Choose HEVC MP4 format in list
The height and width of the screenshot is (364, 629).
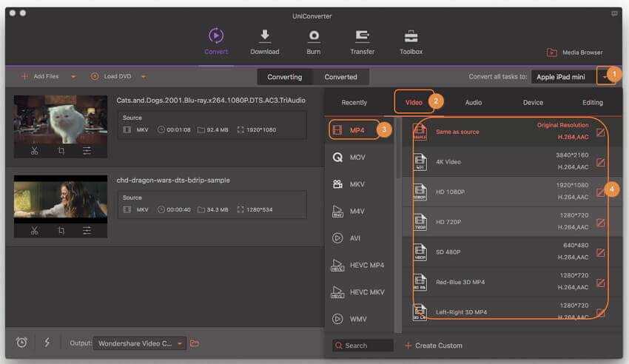(357, 265)
